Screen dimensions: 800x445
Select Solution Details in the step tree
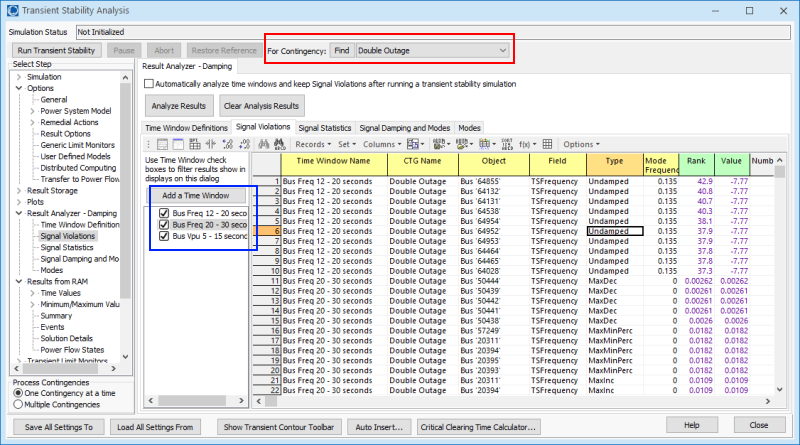click(67, 340)
